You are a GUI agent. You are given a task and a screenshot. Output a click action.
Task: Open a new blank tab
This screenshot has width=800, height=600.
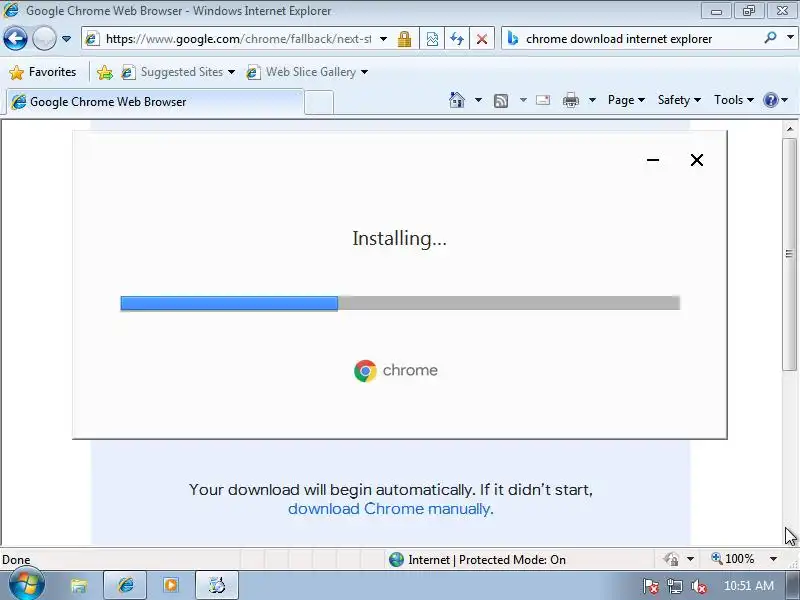click(319, 103)
